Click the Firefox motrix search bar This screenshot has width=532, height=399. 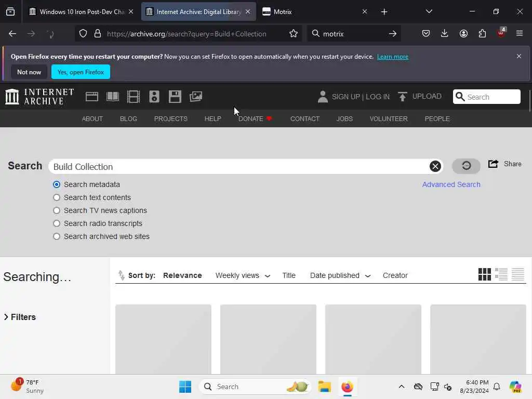354,34
